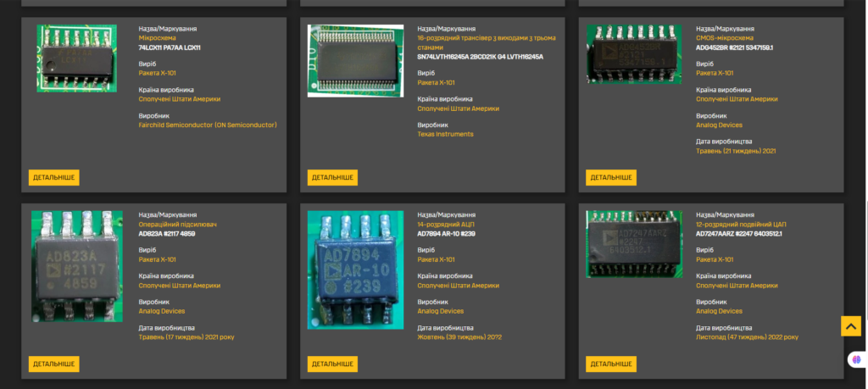View the SN74LVTH16245A chip photo
868x389 pixels.
pos(355,61)
